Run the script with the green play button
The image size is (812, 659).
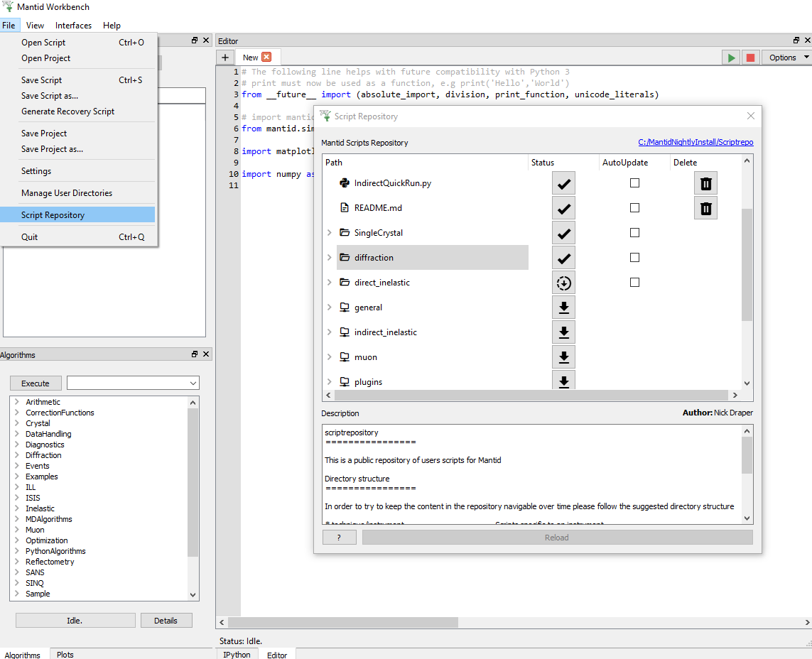click(730, 58)
